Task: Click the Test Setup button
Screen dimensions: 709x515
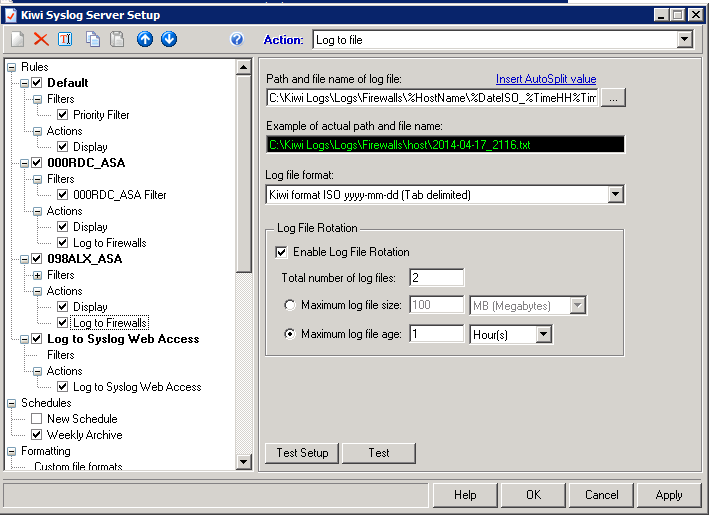Action: (x=302, y=453)
